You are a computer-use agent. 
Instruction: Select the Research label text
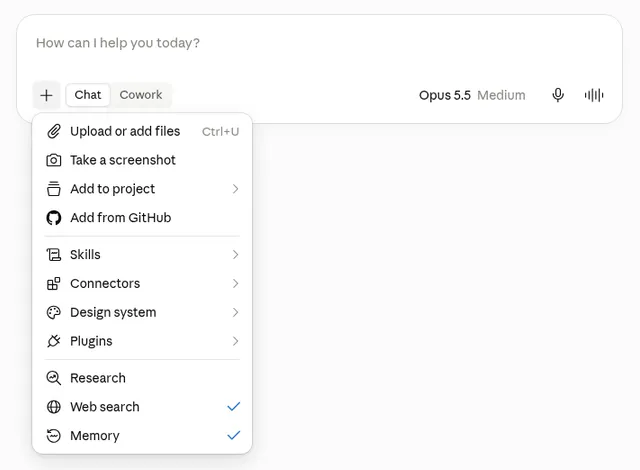[98, 378]
